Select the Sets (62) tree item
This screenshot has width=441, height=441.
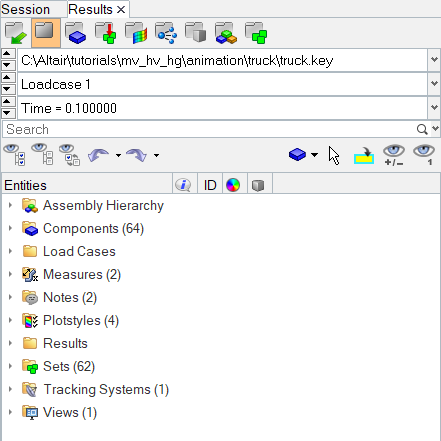click(69, 366)
